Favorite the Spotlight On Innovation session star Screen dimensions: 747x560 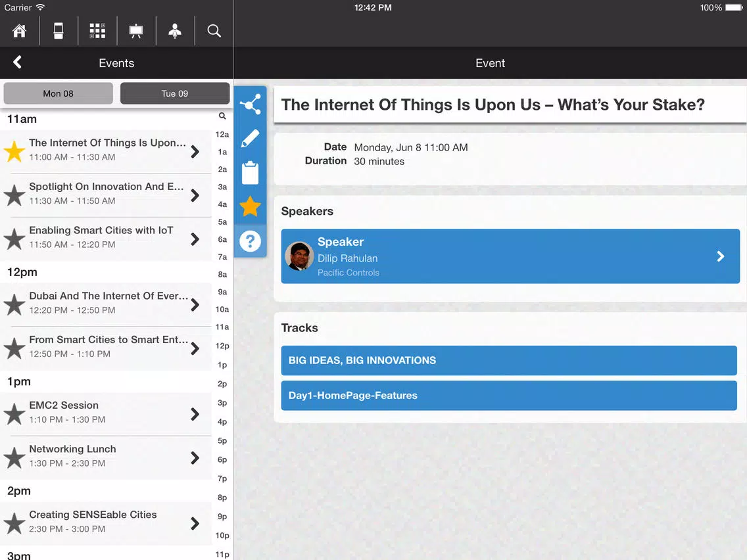click(x=14, y=195)
